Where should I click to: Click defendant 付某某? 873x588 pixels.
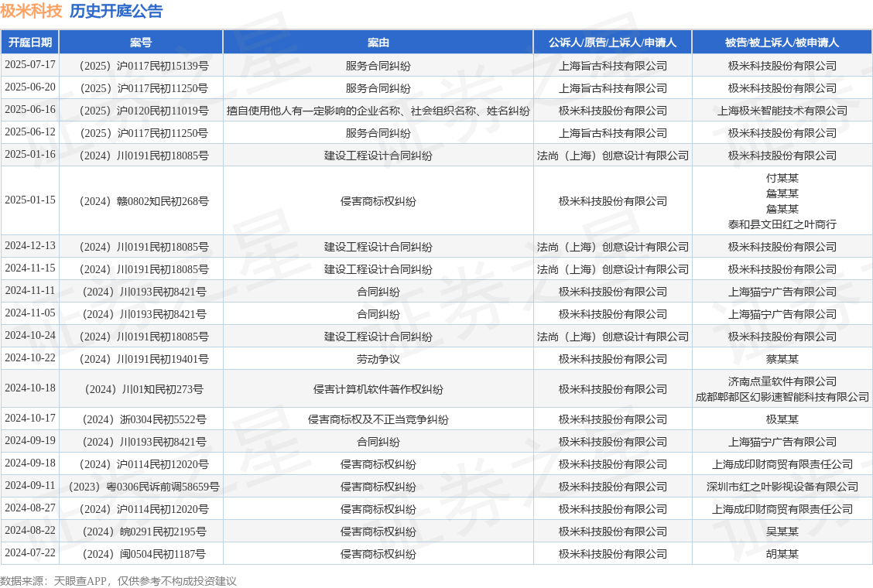[782, 178]
